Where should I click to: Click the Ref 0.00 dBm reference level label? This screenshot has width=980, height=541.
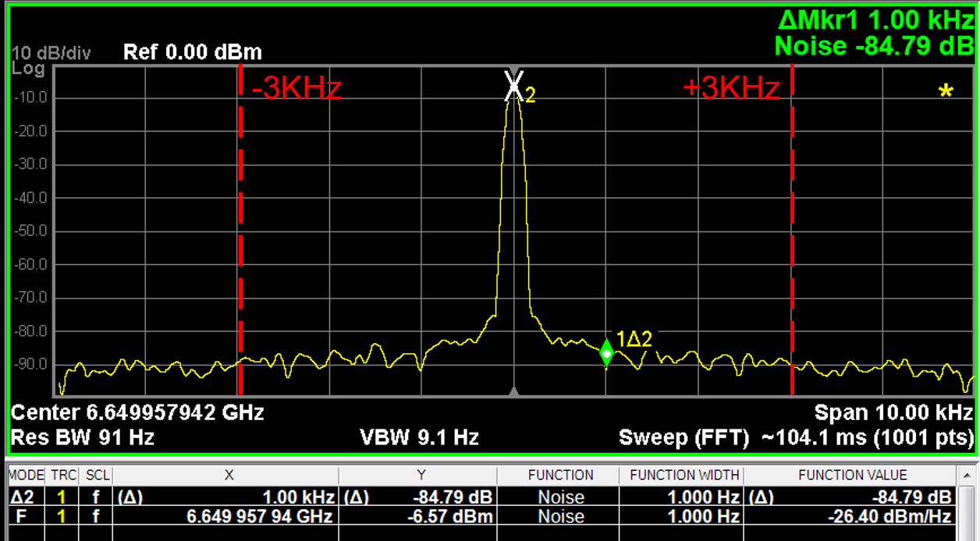pyautogui.click(x=191, y=52)
